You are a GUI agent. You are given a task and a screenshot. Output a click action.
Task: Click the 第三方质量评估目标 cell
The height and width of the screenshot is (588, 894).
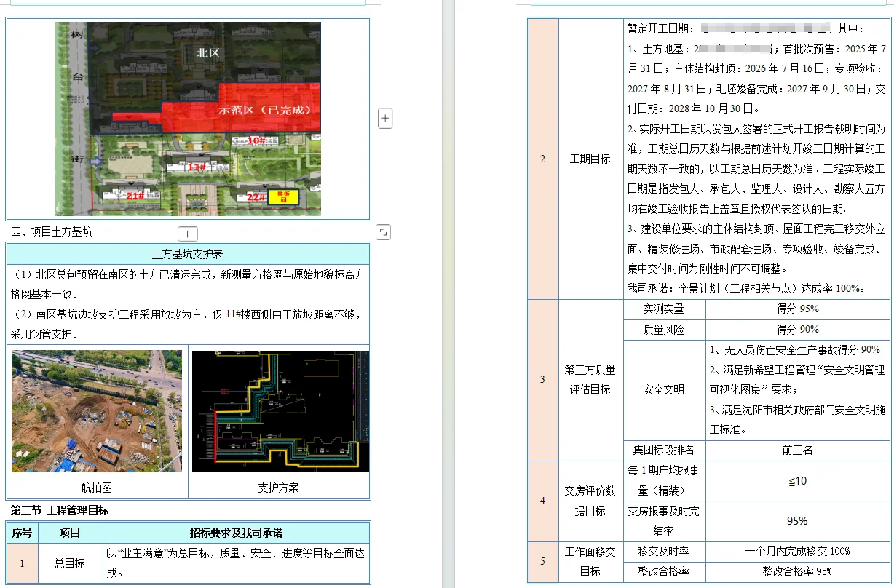coord(590,379)
